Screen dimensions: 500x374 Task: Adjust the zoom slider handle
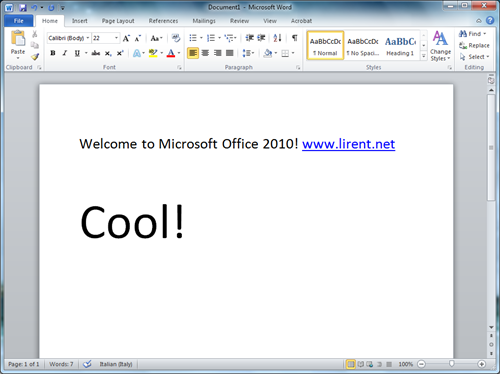click(x=452, y=364)
